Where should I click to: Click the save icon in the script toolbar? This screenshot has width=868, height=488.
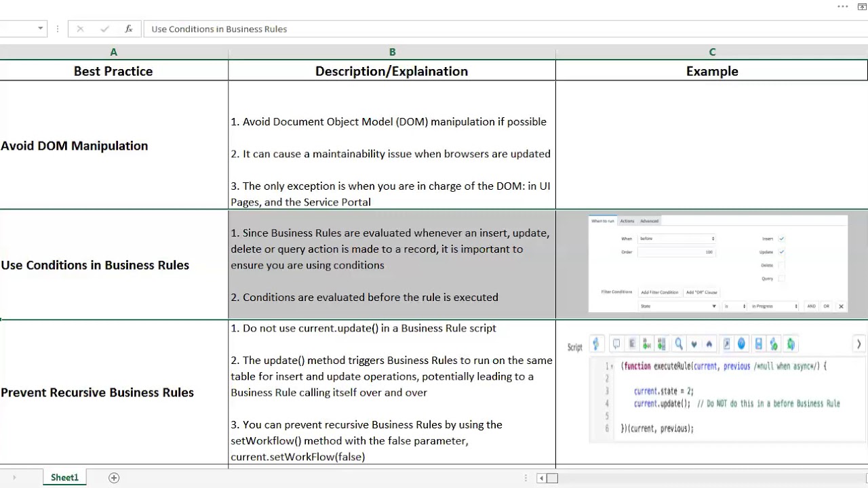click(759, 344)
